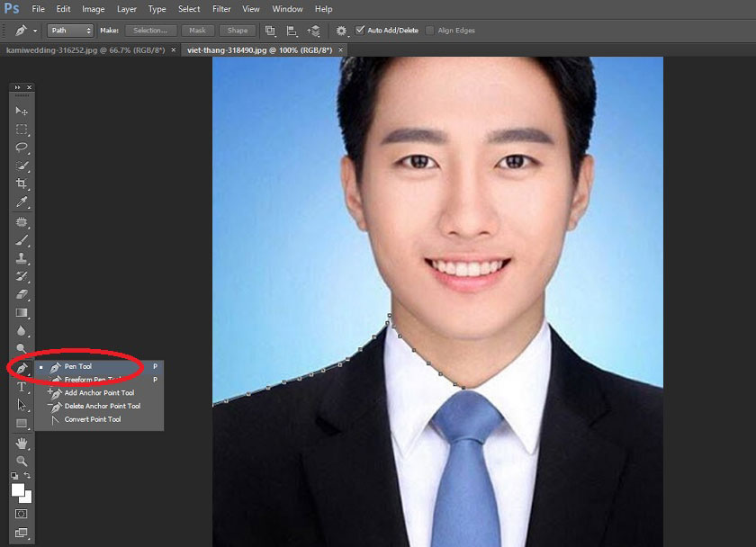Click the foreground color swatch
Screen dimensions: 756x547
(x=17, y=489)
